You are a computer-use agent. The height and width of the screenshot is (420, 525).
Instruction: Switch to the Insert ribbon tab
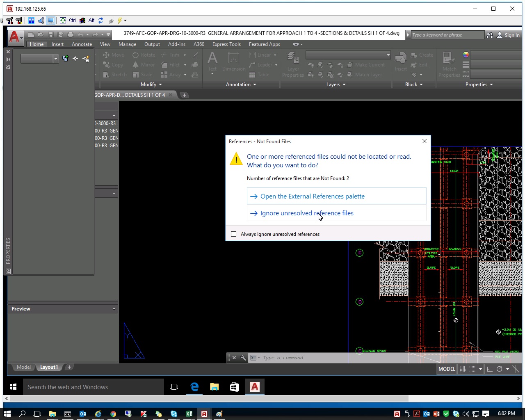click(57, 44)
